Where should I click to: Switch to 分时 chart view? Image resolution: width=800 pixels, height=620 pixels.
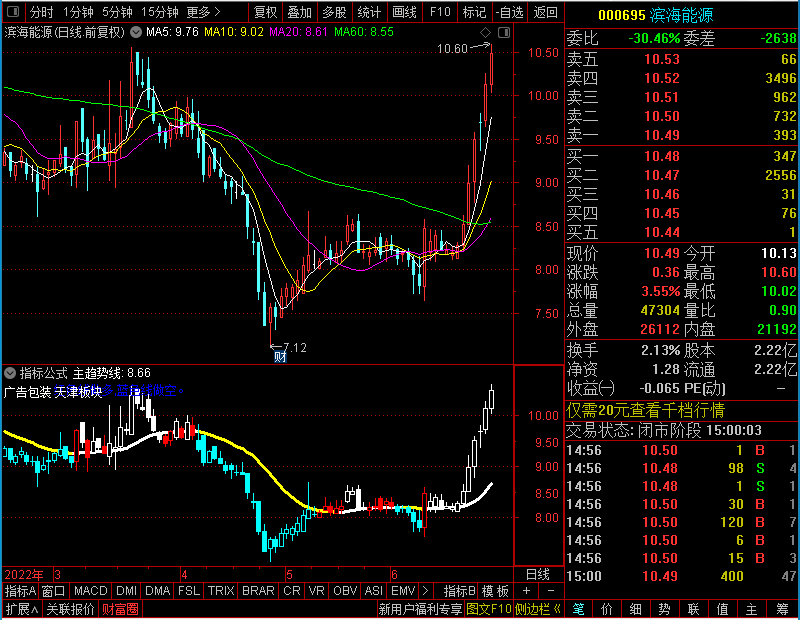point(41,12)
